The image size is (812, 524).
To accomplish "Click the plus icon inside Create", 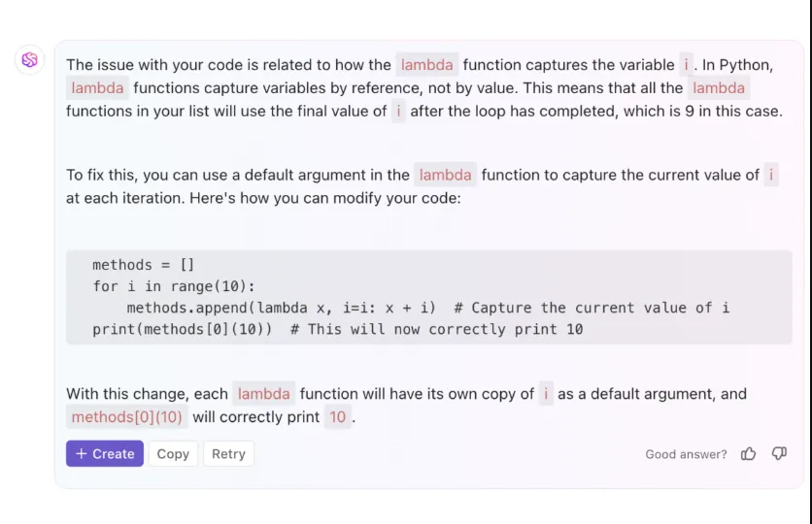I will (x=82, y=454).
